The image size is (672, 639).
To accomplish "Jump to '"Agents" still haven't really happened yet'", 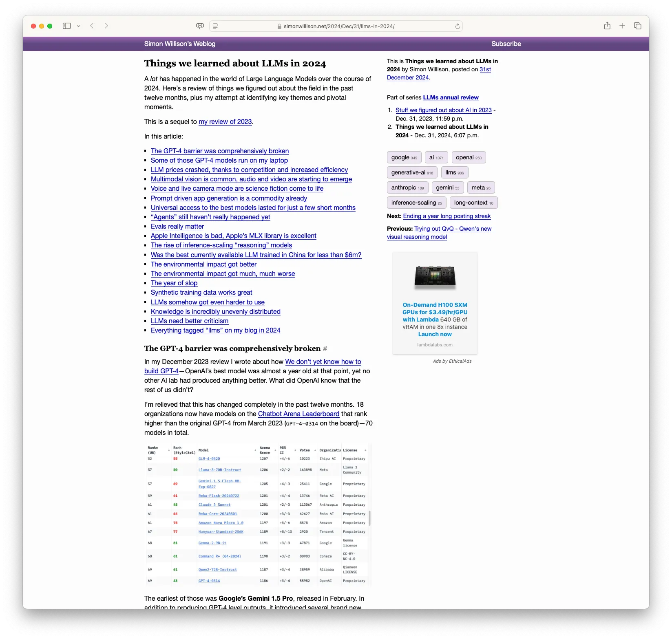I will [210, 217].
